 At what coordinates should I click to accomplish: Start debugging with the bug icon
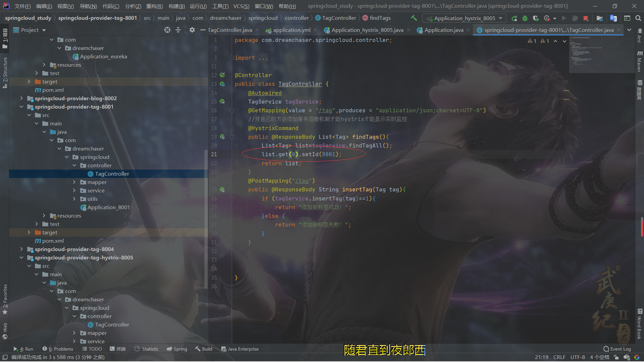[525, 18]
